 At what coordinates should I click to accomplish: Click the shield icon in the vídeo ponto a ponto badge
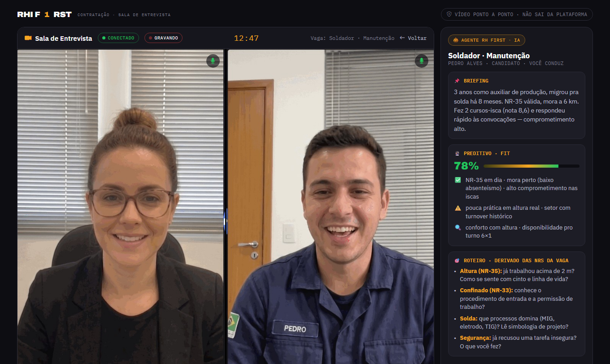click(449, 14)
